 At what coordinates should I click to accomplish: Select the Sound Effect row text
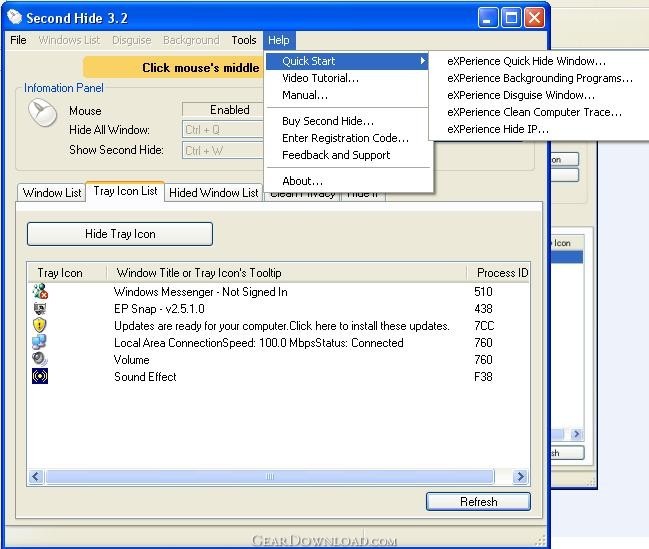coord(145,377)
